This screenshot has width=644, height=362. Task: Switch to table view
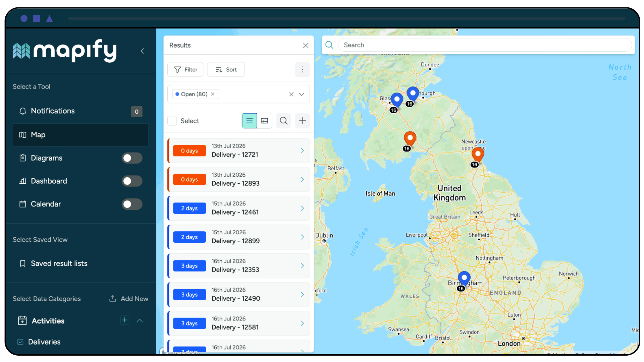[x=265, y=121]
